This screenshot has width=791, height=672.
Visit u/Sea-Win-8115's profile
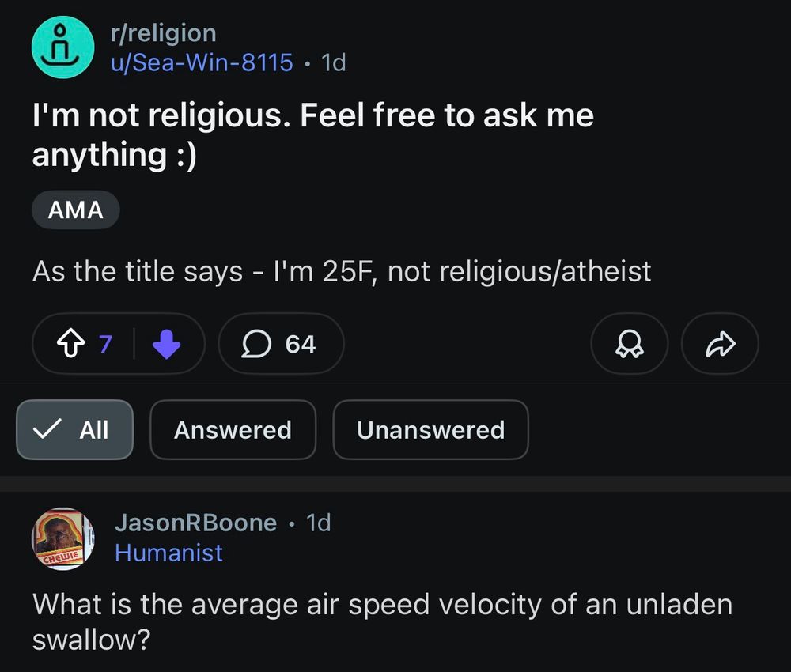(202, 62)
